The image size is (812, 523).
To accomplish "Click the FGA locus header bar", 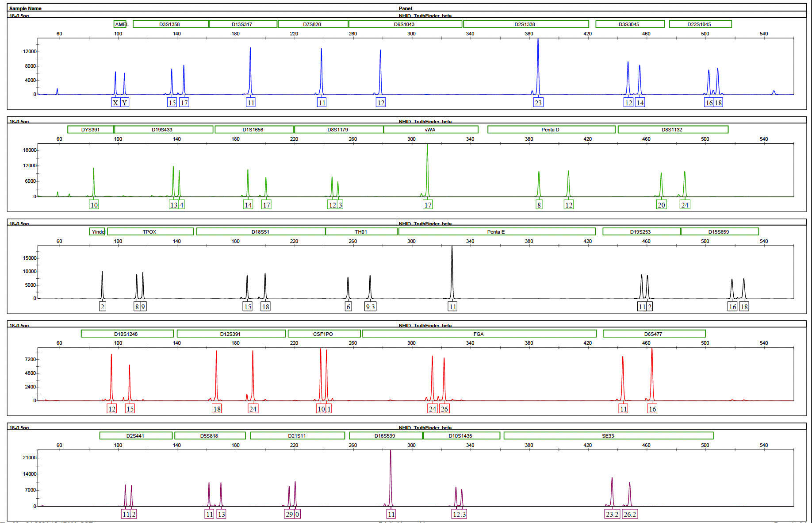I will [x=479, y=334].
